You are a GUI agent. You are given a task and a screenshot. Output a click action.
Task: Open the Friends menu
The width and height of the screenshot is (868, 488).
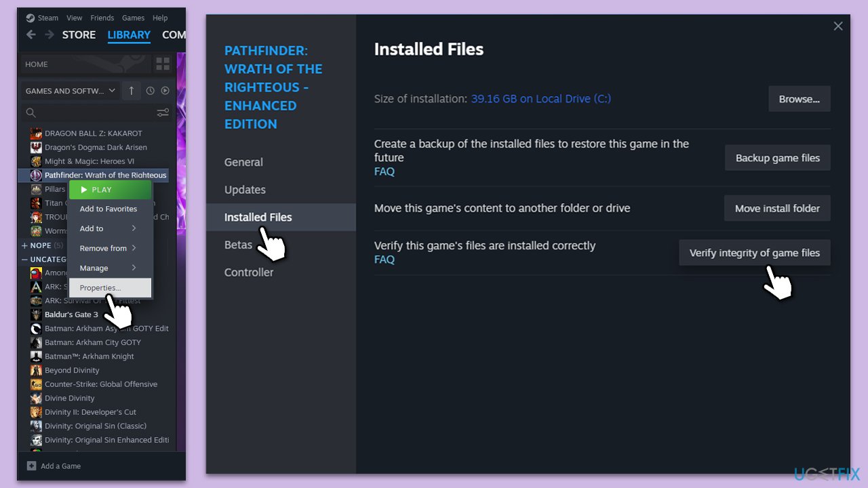click(x=102, y=18)
